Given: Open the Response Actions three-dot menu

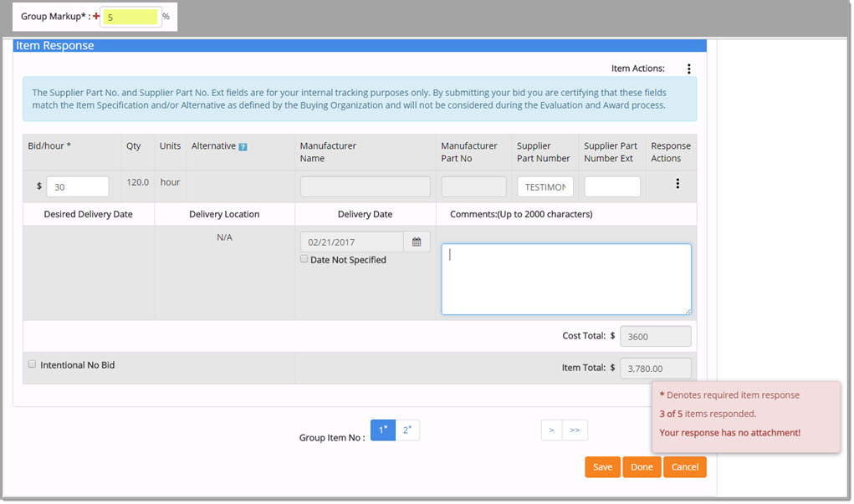Looking at the screenshot, I should [x=678, y=184].
